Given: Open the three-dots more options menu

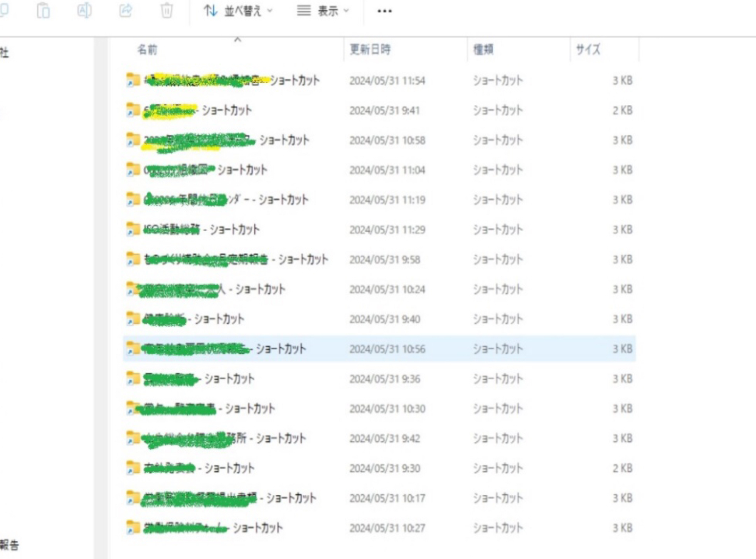Looking at the screenshot, I should (384, 11).
